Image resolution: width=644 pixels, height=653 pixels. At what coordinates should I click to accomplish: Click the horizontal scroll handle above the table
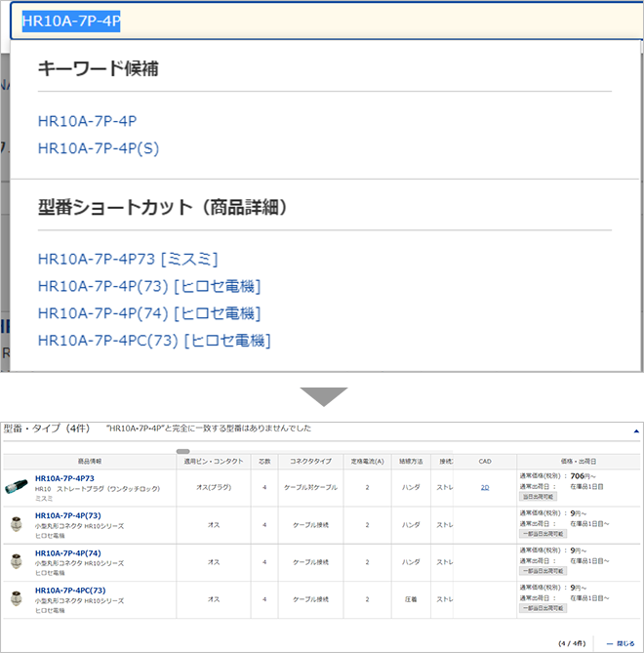tap(182, 451)
